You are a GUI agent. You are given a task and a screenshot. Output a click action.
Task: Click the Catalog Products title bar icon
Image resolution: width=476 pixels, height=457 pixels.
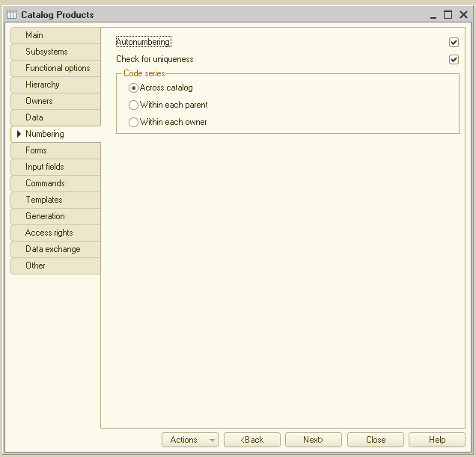(11, 15)
